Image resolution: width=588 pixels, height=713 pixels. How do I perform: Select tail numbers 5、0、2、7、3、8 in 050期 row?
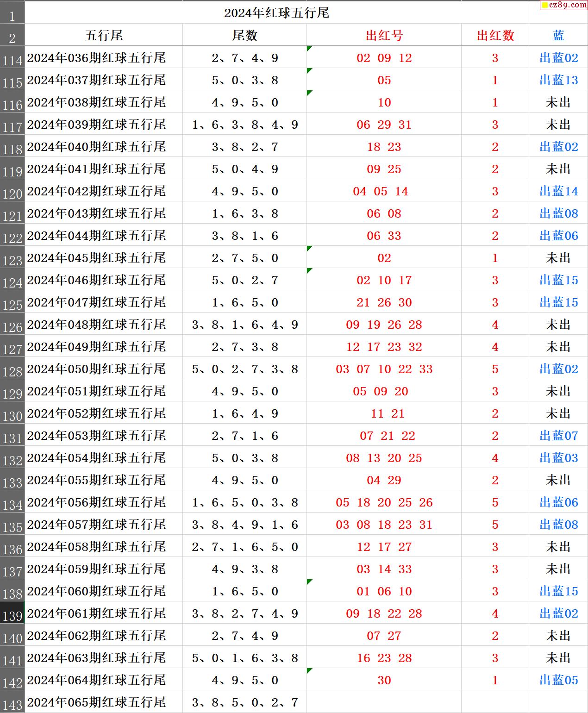tap(244, 369)
